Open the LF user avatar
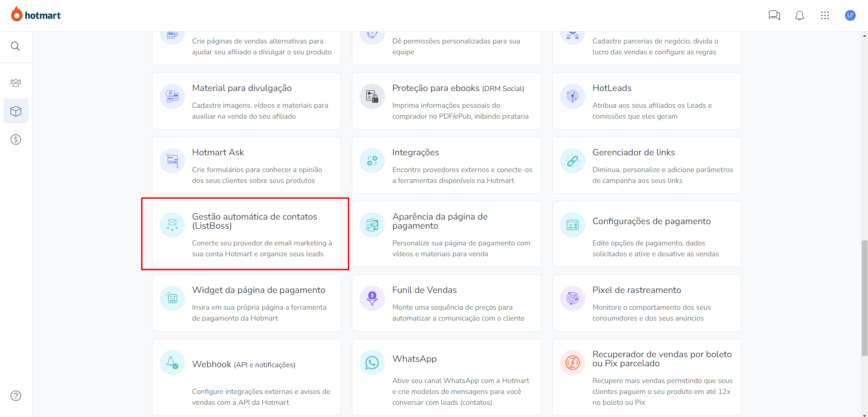This screenshot has width=868, height=417. point(850,15)
